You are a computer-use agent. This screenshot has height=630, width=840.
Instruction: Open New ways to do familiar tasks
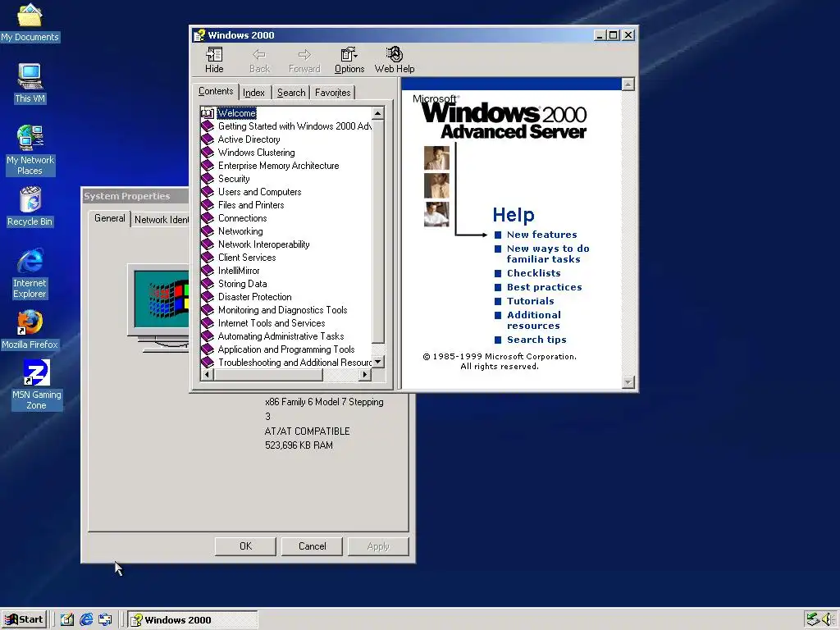tap(547, 254)
